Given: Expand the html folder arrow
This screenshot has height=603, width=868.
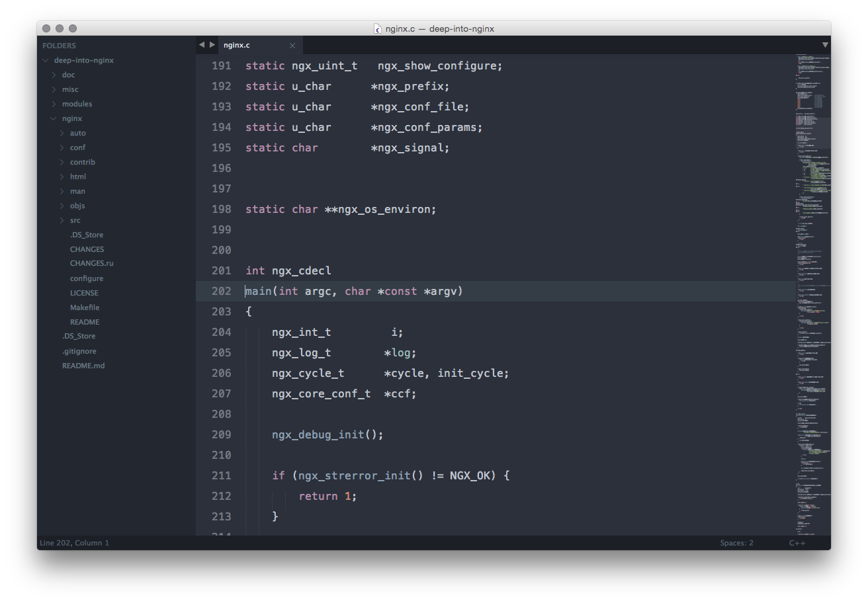Looking at the screenshot, I should [62, 177].
